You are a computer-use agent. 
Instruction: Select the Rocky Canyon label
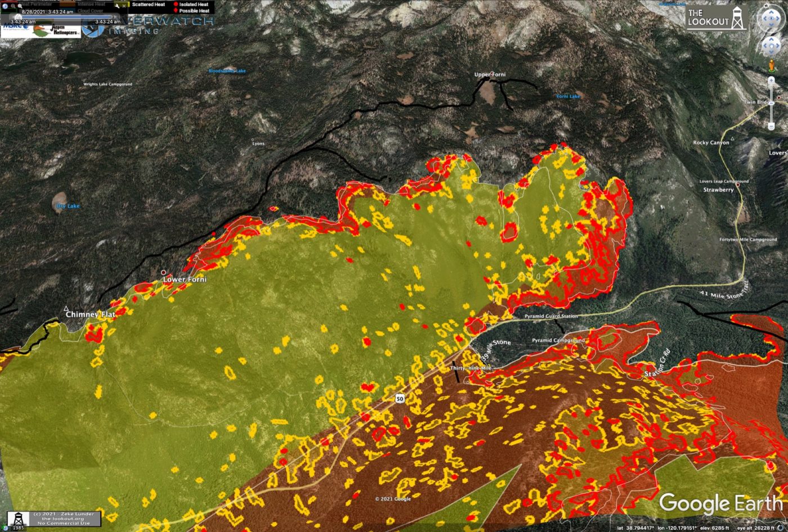(711, 143)
